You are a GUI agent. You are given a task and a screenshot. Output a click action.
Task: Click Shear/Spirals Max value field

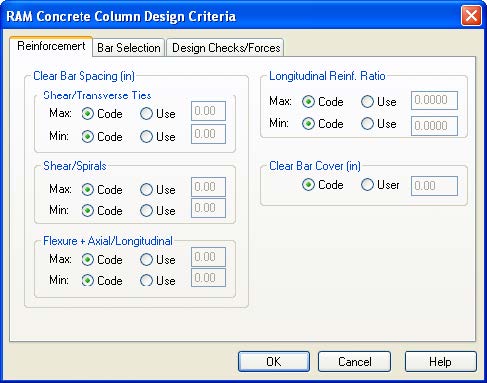point(208,187)
